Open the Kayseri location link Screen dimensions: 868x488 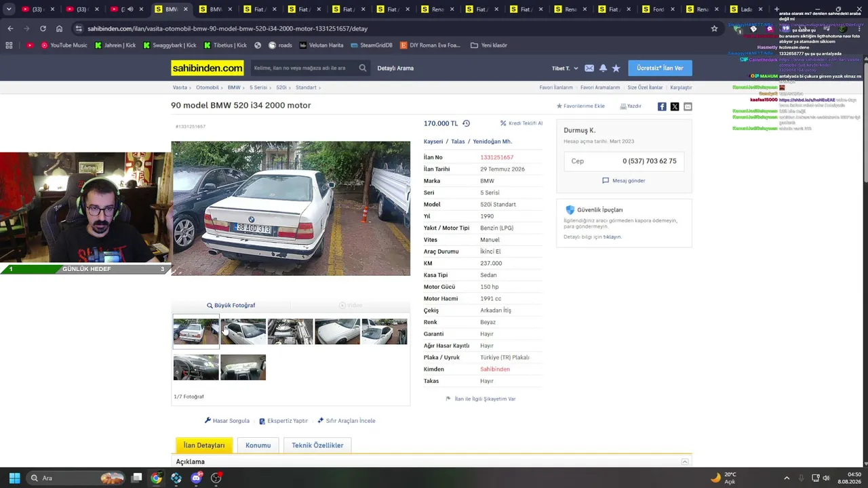(433, 142)
